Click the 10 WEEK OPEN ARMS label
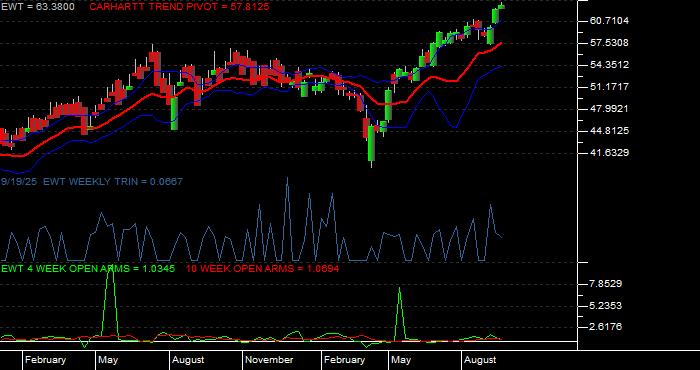The height and width of the screenshot is (370, 700). [x=262, y=269]
